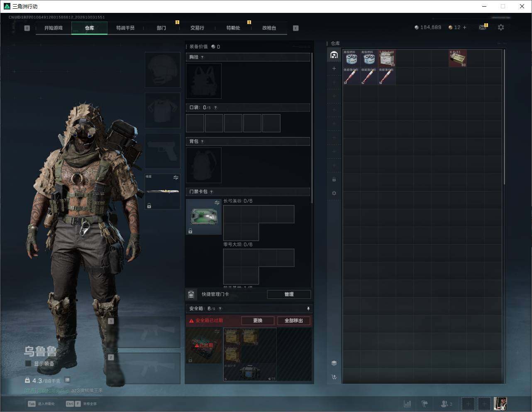This screenshot has height=412, width=532.
Task: Open the statistics bar chart icon
Action: [x=408, y=404]
